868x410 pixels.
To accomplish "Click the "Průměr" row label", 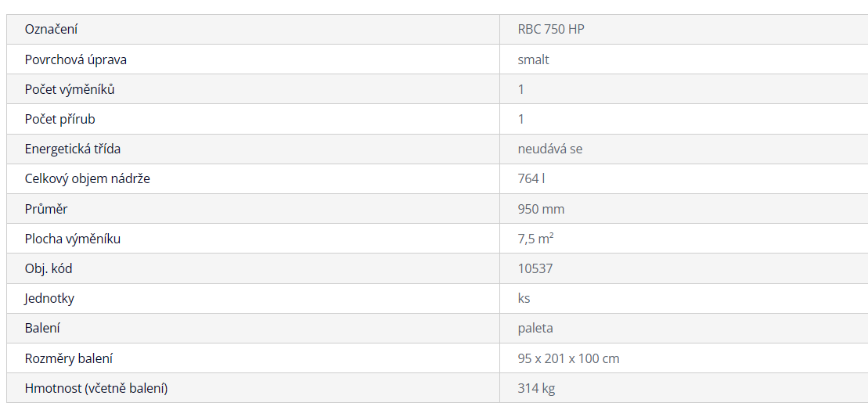I will click(46, 209).
